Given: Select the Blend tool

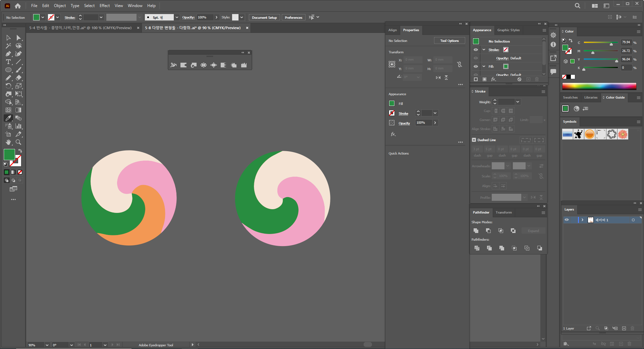Looking at the screenshot, I should (x=19, y=118).
